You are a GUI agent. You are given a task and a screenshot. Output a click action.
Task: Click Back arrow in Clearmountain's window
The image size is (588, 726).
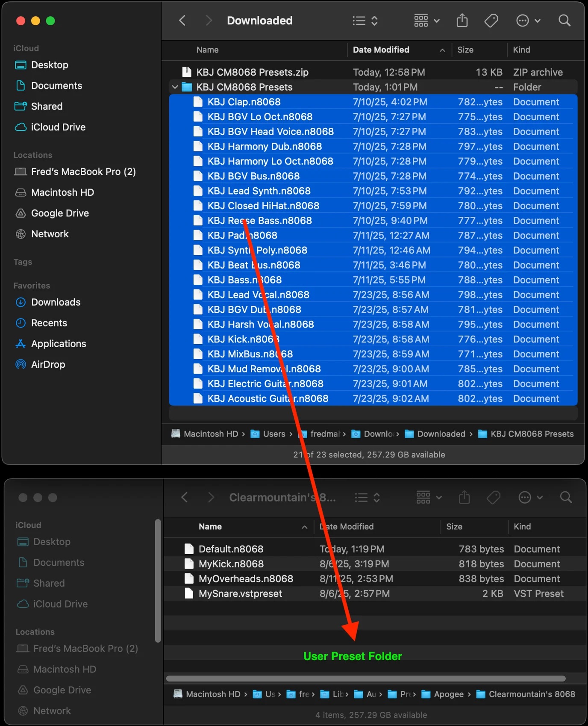[x=185, y=497]
